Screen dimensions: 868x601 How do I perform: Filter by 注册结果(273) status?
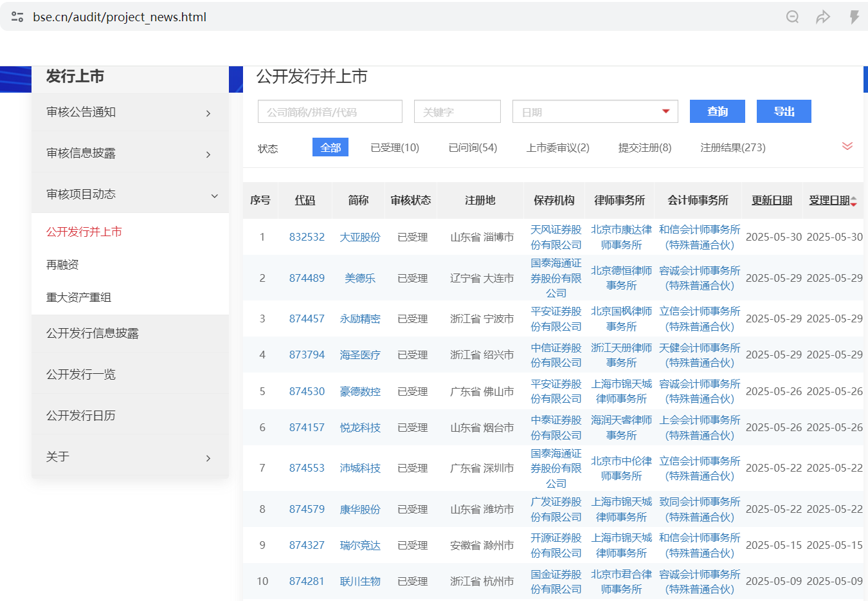pyautogui.click(x=732, y=147)
